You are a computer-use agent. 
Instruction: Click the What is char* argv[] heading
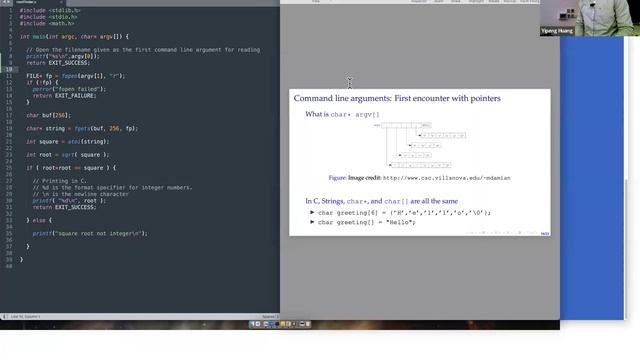342,114
